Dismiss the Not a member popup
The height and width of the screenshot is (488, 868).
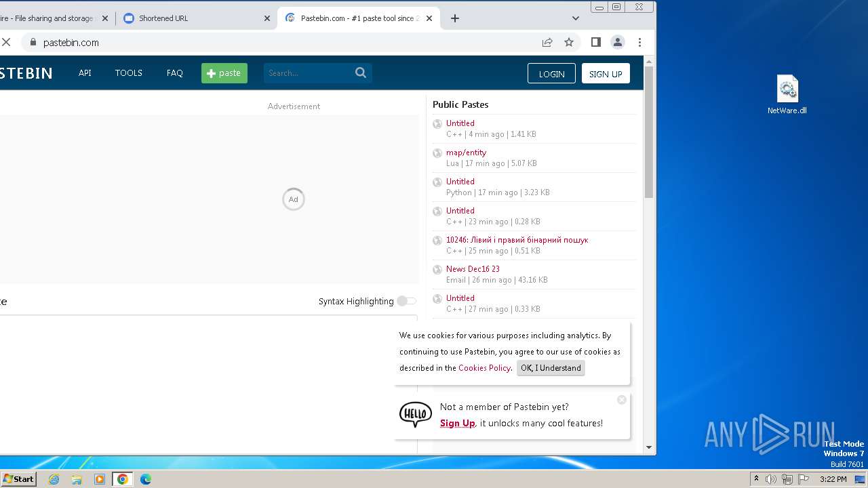(622, 400)
